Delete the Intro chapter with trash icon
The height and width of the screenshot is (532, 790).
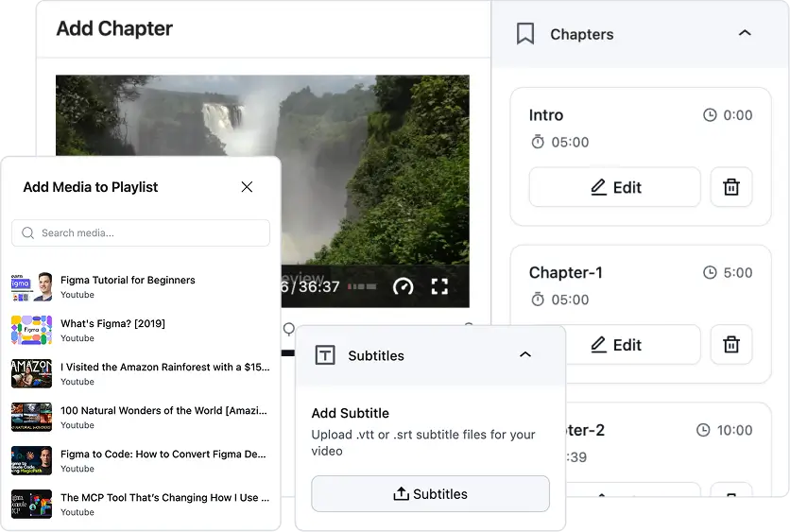click(x=730, y=187)
